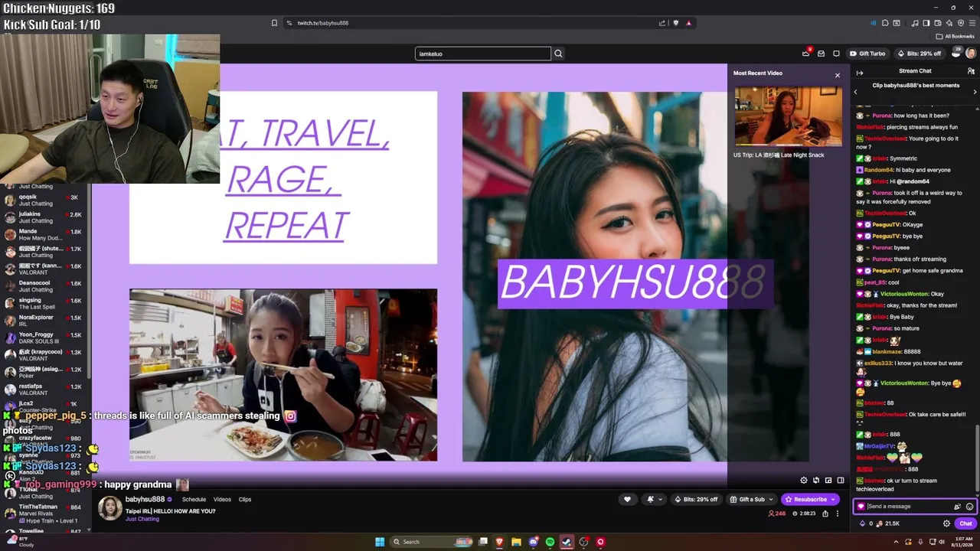The height and width of the screenshot is (551, 980).
Task: Open the Deansocool channel in sidebar
Action: (44, 286)
